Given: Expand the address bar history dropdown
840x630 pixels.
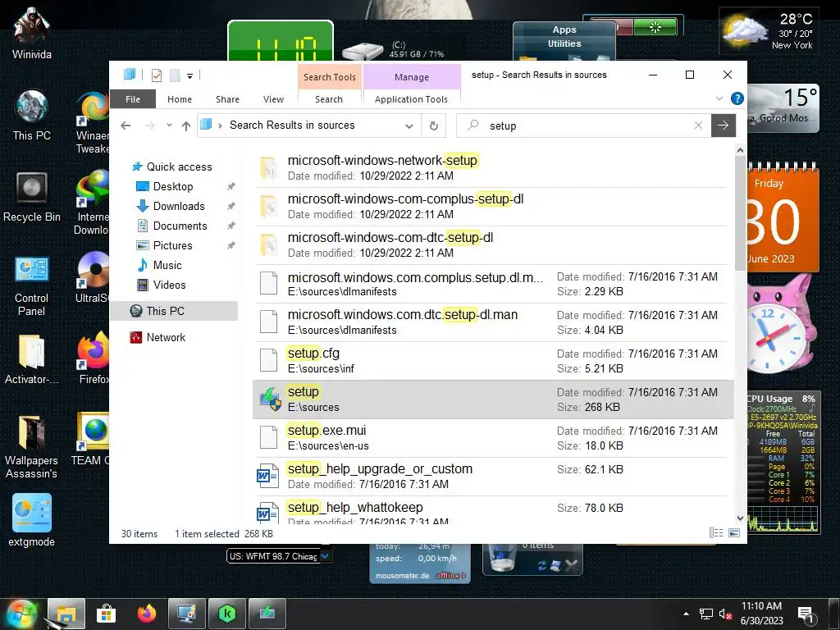Looking at the screenshot, I should 409,126.
